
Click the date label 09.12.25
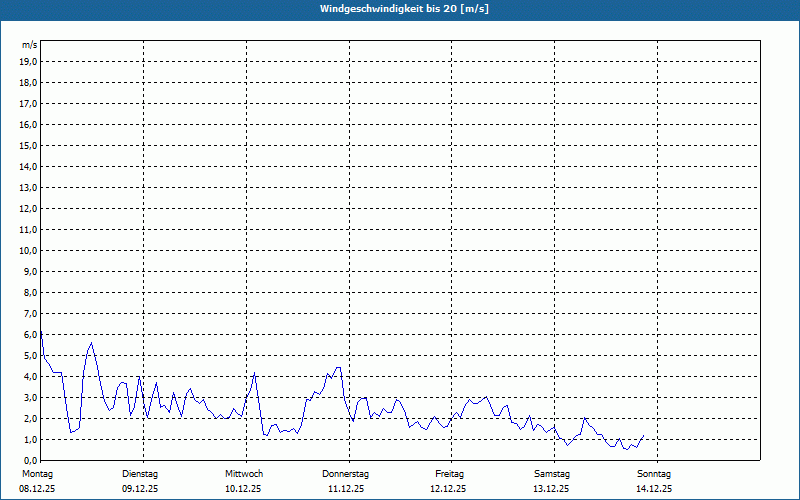click(140, 489)
